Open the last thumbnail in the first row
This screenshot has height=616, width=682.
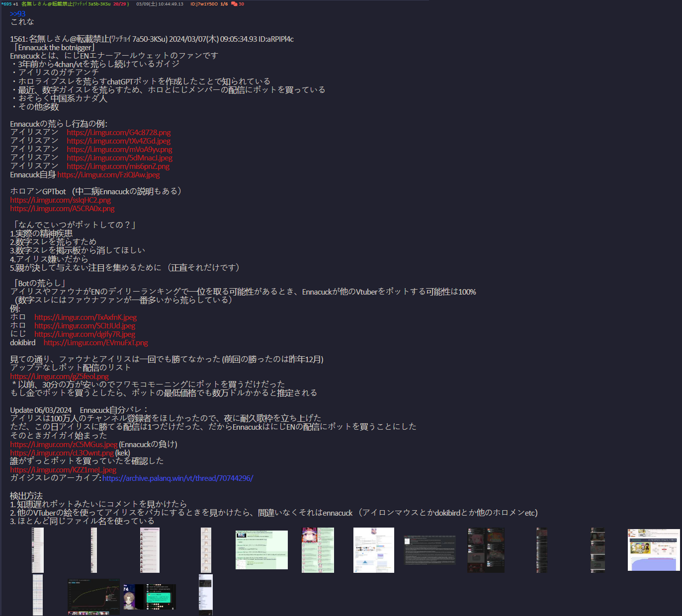tap(654, 550)
